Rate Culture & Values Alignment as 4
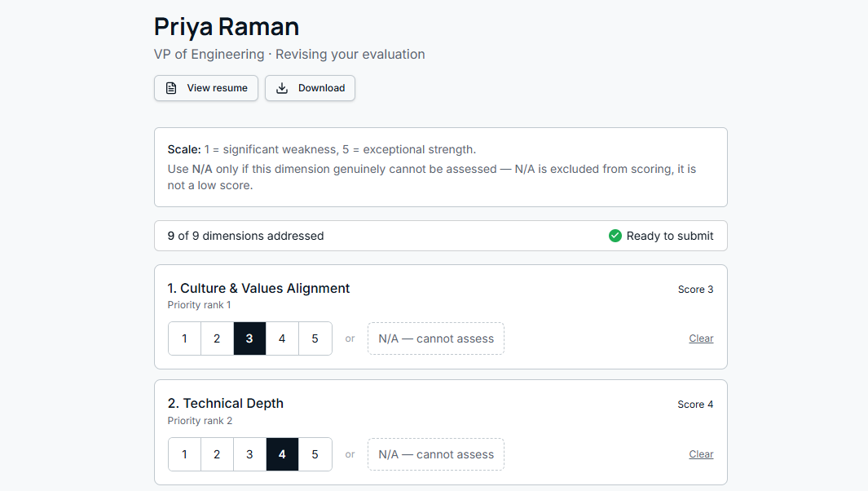The width and height of the screenshot is (868, 491). pos(282,338)
